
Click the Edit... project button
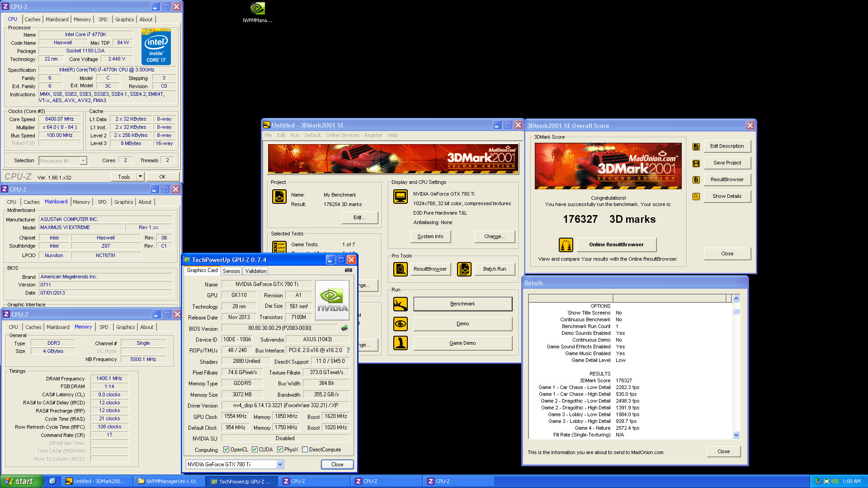pos(359,217)
